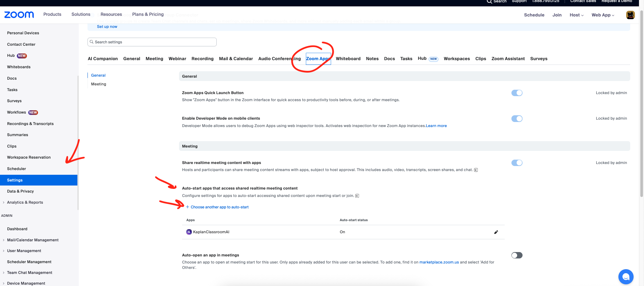Click Choose another app to auto-start
The image size is (644, 286).
220,207
